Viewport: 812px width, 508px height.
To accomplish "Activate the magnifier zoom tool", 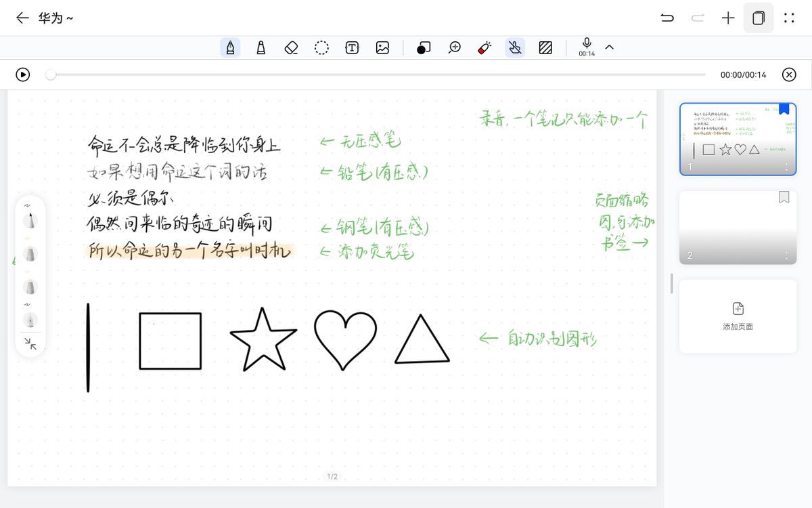I will click(x=454, y=47).
